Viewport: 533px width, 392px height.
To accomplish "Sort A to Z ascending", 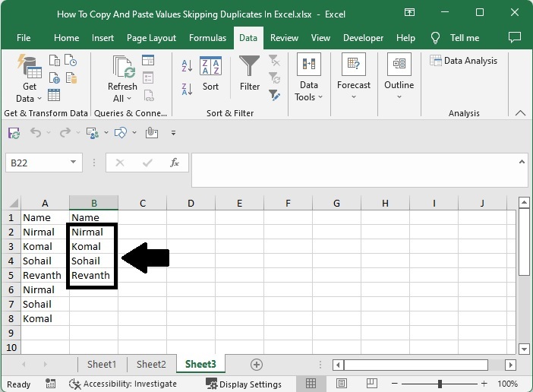I will (x=187, y=65).
